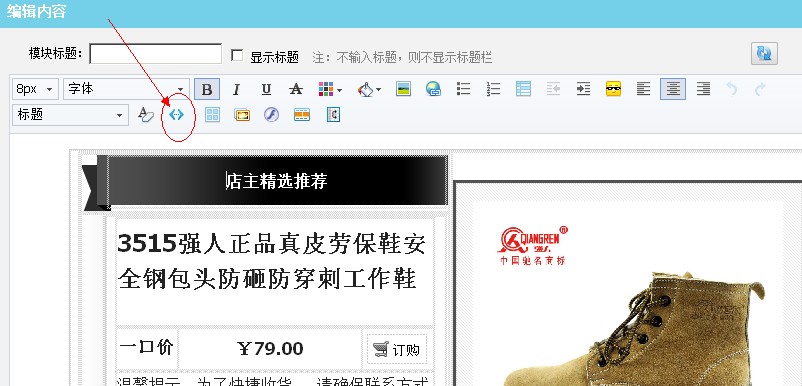802x386 pixels.
Task: Increase indent of paragraph
Action: click(x=583, y=89)
